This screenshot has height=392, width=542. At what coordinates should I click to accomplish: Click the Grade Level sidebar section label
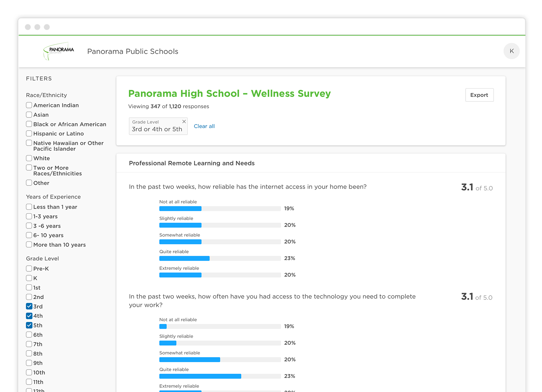(x=43, y=258)
